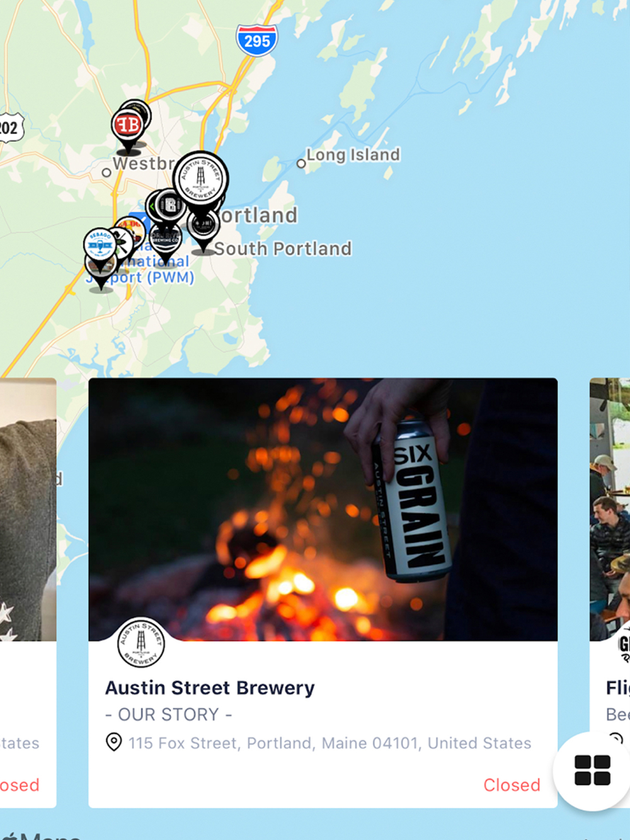The image size is (630, 840).
Task: Click the Interstate 295 highway shield
Action: [x=256, y=40]
